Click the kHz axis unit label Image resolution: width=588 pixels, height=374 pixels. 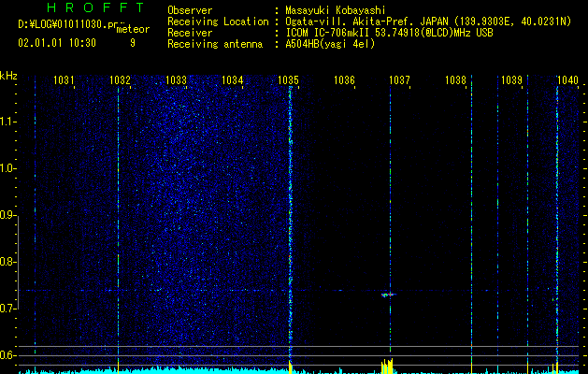point(8,76)
